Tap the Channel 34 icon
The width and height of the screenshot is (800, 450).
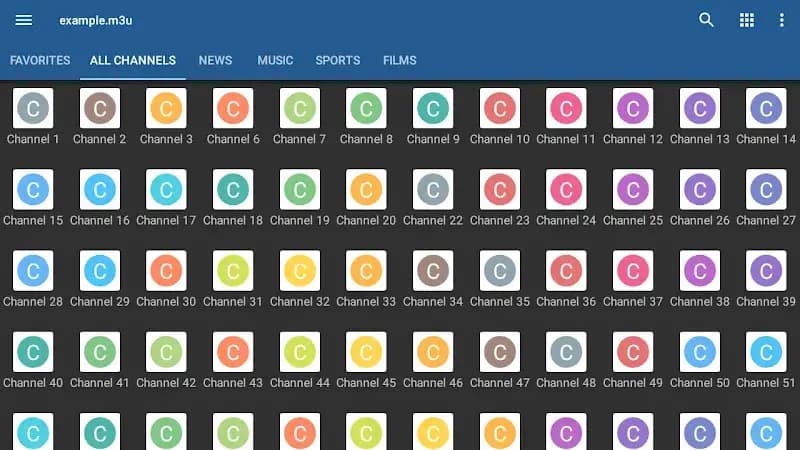point(433,270)
